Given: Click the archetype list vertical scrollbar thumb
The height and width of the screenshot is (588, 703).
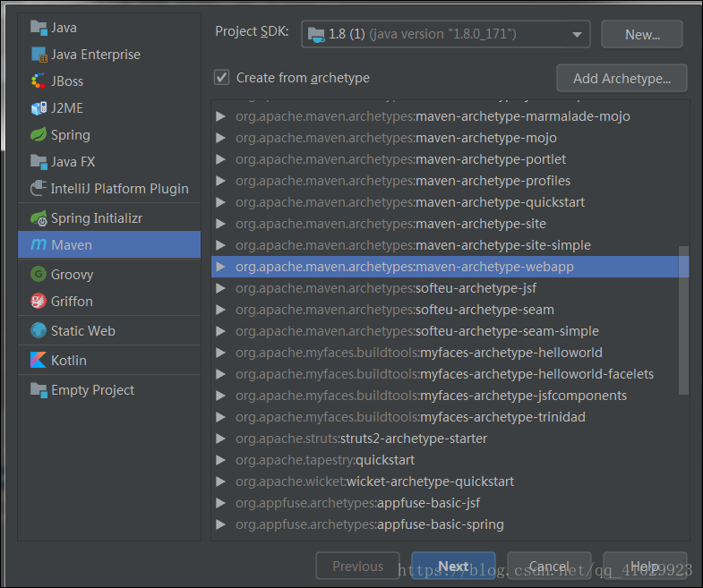Looking at the screenshot, I should click(683, 320).
